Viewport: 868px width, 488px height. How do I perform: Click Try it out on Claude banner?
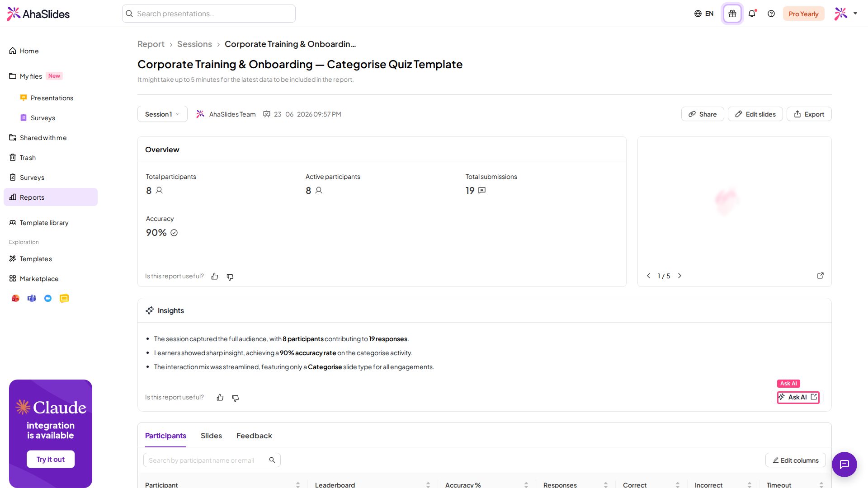click(51, 459)
